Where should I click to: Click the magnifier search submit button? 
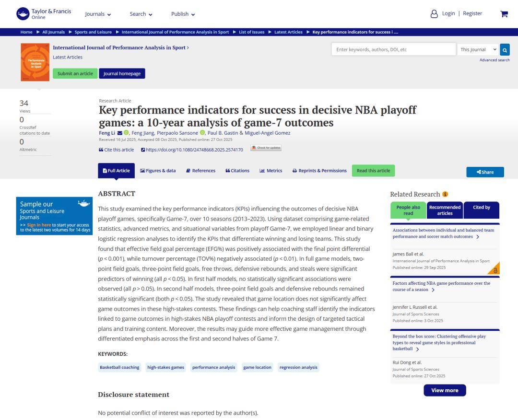point(505,50)
